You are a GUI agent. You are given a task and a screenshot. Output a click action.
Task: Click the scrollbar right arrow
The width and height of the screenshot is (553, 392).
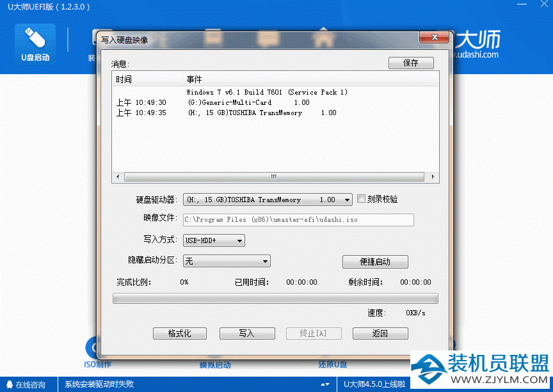[x=433, y=176]
